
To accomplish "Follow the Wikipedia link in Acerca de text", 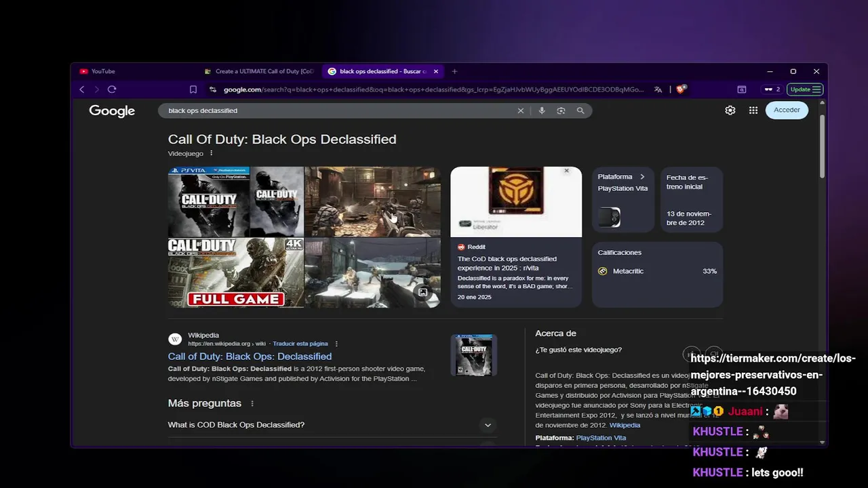I will (x=625, y=426).
